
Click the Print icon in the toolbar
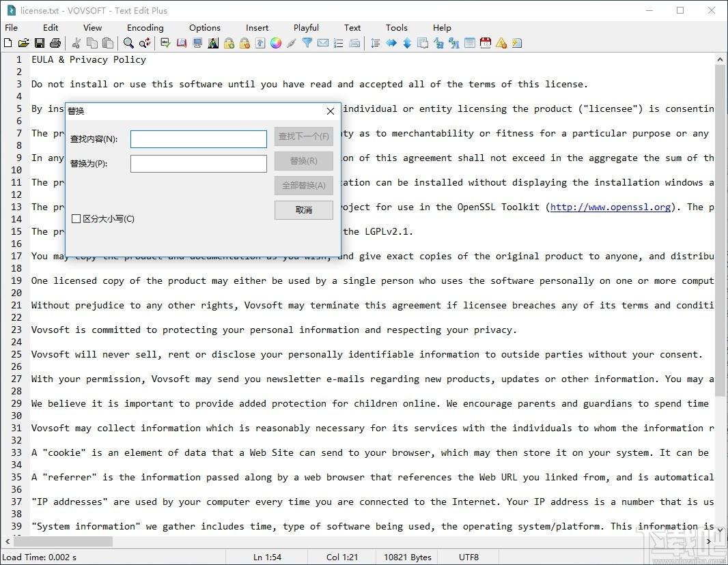point(55,43)
